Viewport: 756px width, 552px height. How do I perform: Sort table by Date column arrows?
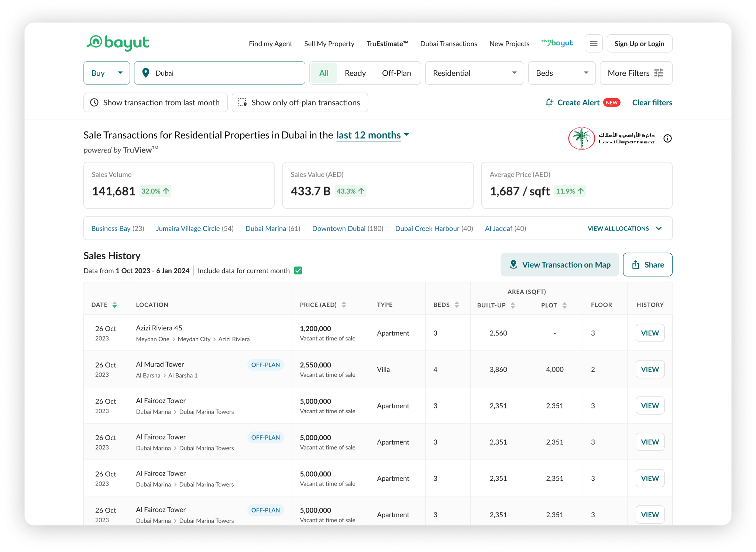[115, 305]
